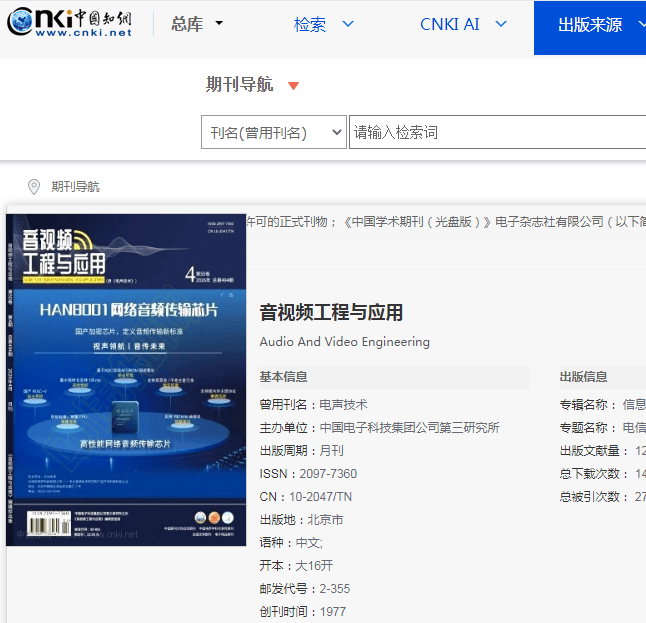Viewport: 646px width, 623px height.
Task: Click 出版周期：月刊 text
Action: [301, 450]
